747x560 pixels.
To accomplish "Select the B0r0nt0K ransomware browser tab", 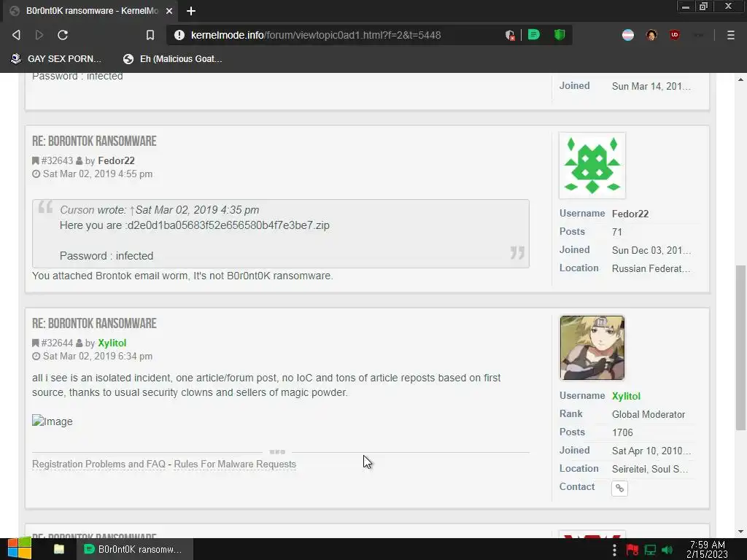I will [x=90, y=11].
